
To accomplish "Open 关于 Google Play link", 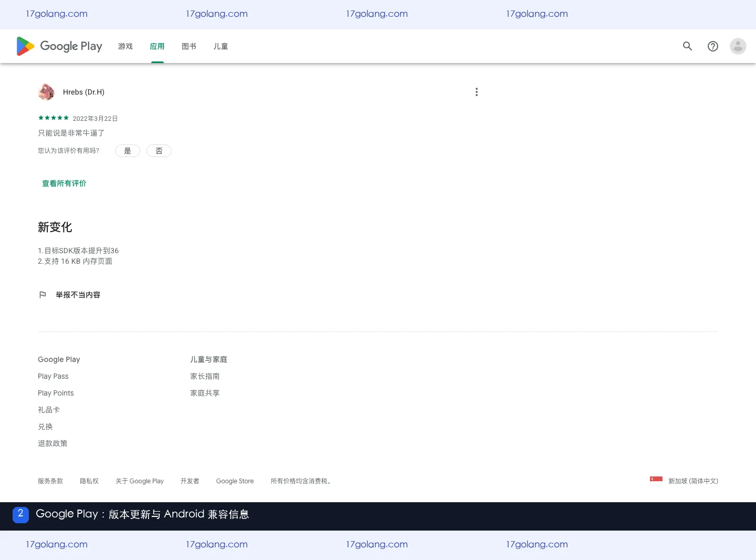I will point(140,481).
